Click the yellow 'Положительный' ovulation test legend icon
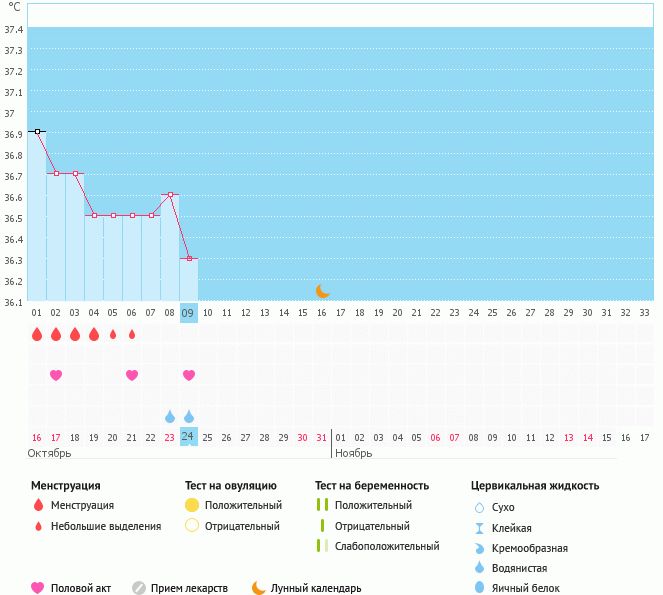The image size is (663, 595). pos(192,505)
